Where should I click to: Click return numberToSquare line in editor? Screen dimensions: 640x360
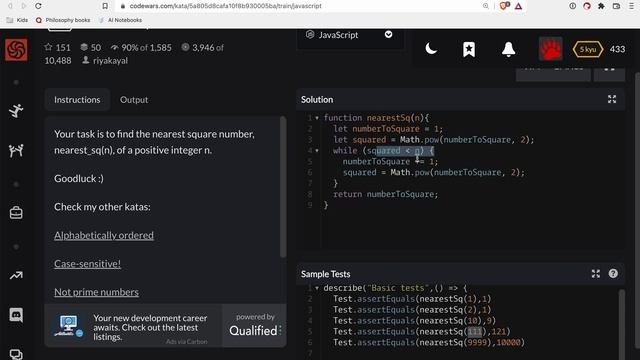tap(385, 194)
